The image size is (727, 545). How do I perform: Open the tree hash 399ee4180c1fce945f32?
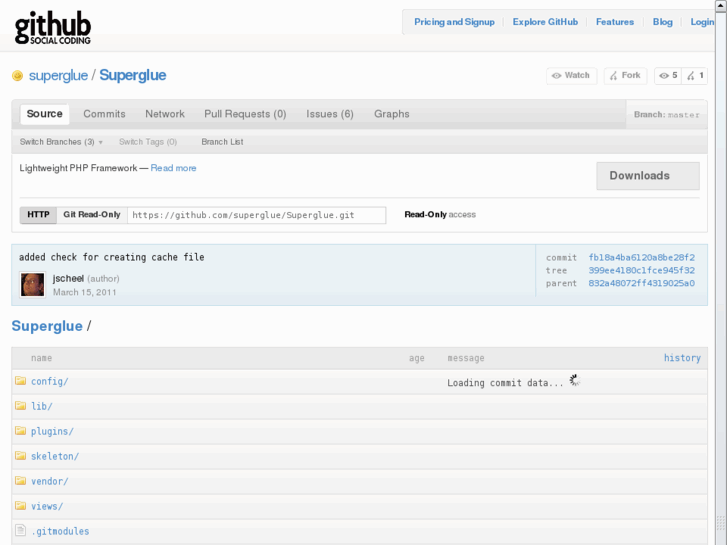(x=642, y=270)
